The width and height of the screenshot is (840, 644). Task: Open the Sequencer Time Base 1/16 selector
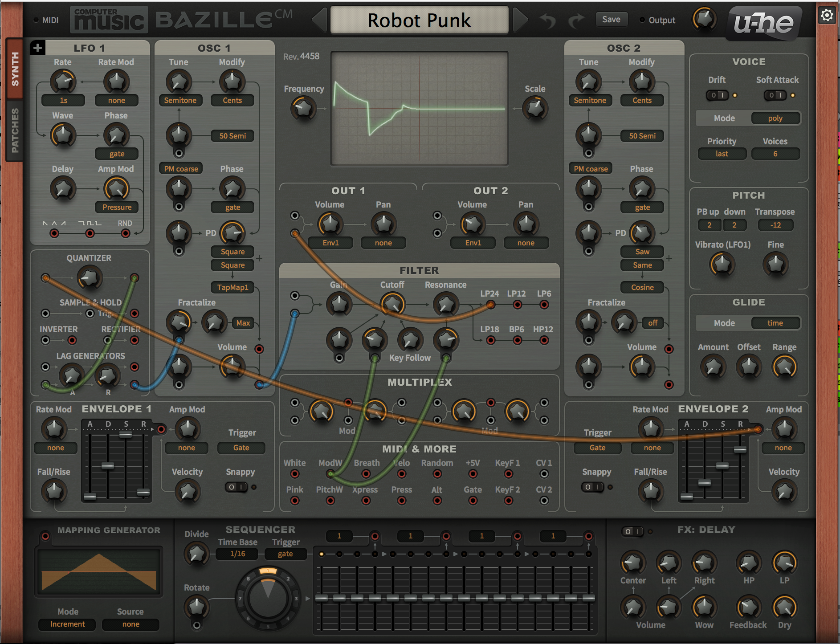tap(237, 554)
